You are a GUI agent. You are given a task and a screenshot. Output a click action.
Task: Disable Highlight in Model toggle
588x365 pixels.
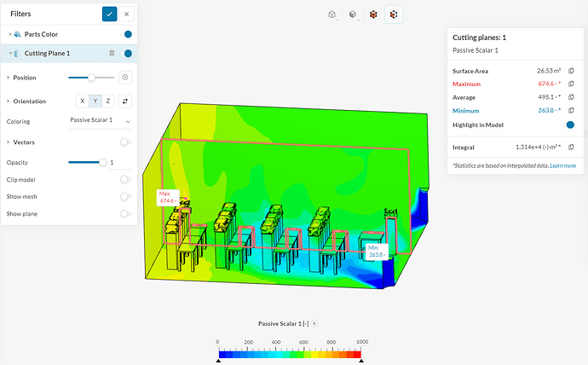point(568,125)
